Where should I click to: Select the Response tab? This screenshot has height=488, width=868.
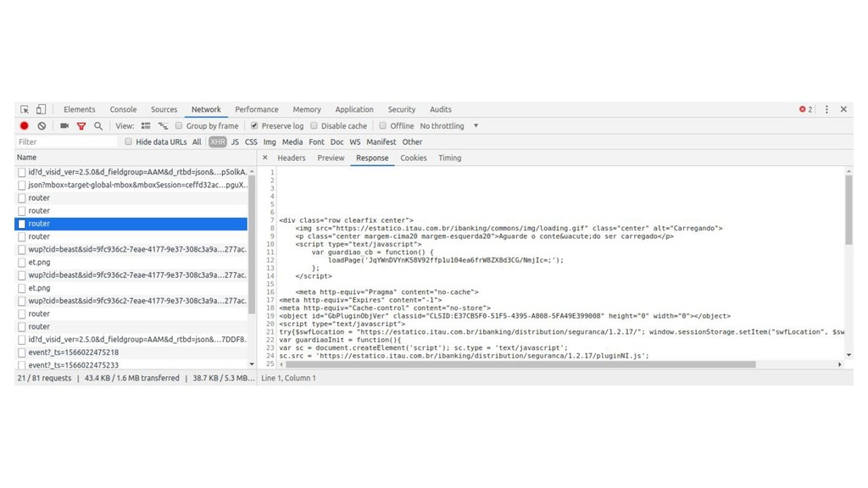(x=372, y=158)
